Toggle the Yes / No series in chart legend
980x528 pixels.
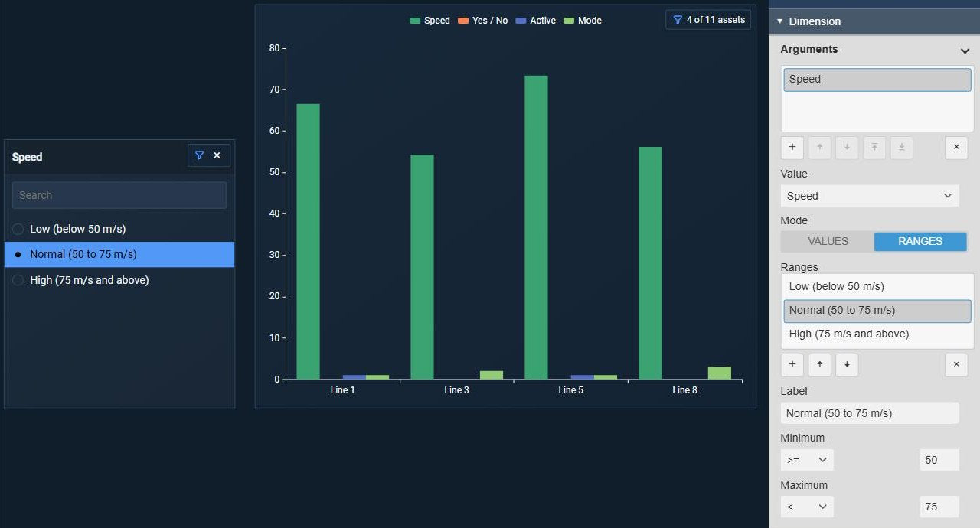483,21
